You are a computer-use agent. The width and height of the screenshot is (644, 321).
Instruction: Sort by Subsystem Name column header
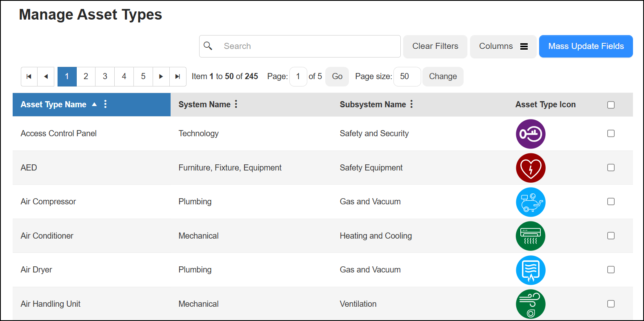click(373, 104)
